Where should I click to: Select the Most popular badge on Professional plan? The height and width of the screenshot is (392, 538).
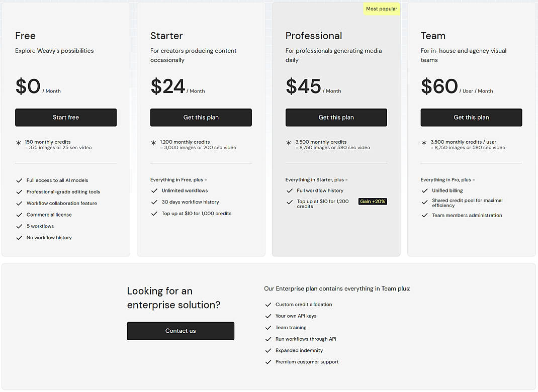point(381,9)
